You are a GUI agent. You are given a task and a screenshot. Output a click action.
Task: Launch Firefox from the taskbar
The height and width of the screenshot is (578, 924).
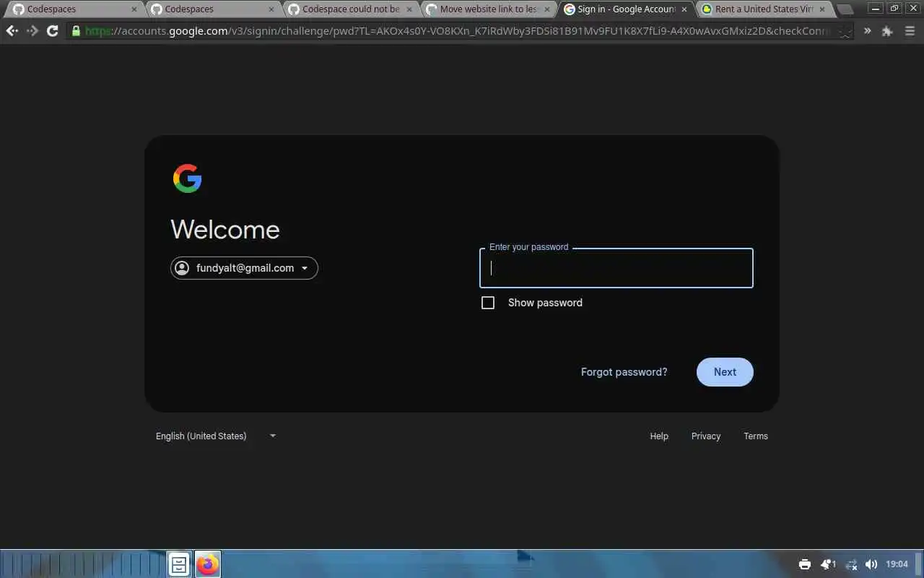[x=208, y=564]
